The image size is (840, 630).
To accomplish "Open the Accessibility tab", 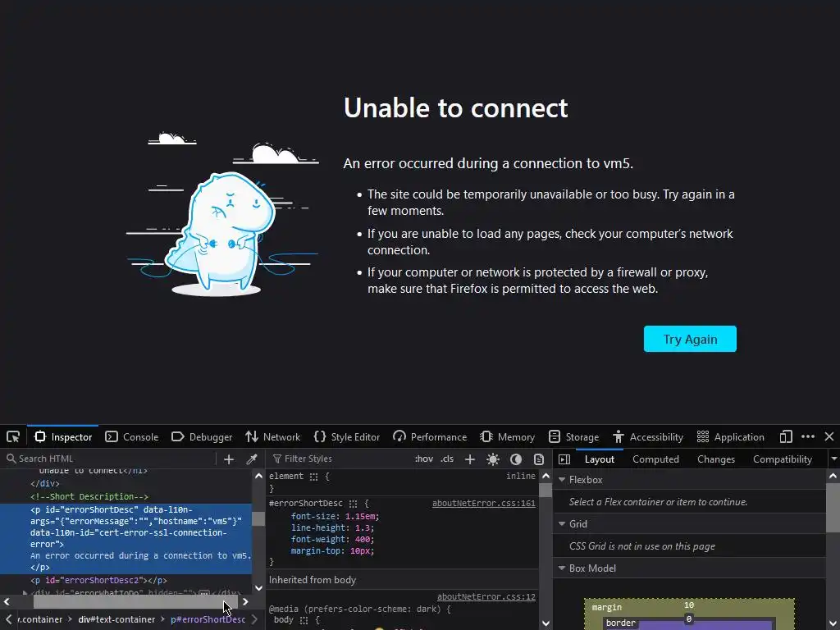I will pyautogui.click(x=648, y=437).
